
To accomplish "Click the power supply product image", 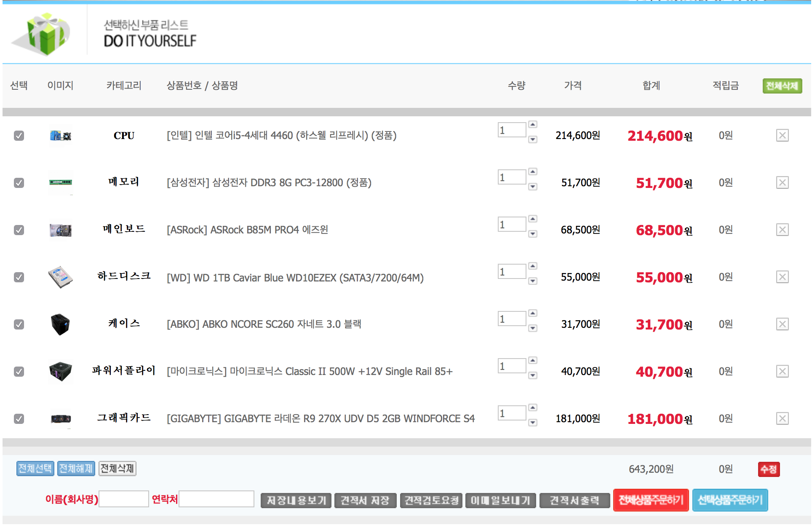I will 61,371.
